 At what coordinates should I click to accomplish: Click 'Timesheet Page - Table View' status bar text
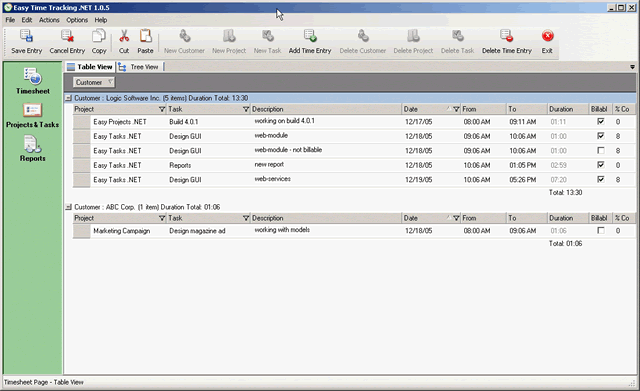click(x=44, y=382)
